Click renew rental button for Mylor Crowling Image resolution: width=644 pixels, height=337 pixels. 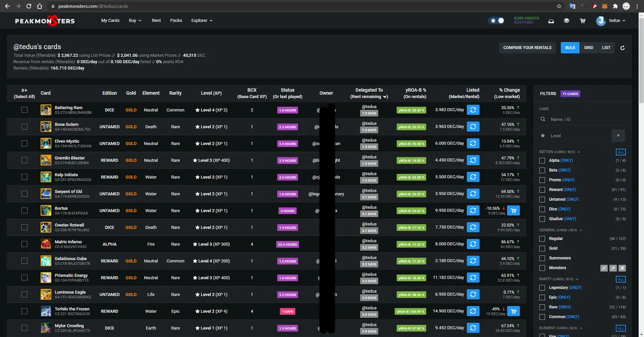[473, 328]
